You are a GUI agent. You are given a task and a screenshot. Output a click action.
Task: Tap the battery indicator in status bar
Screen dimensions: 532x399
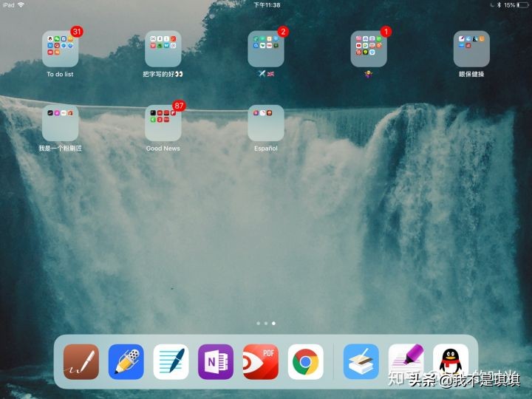pyautogui.click(x=523, y=5)
